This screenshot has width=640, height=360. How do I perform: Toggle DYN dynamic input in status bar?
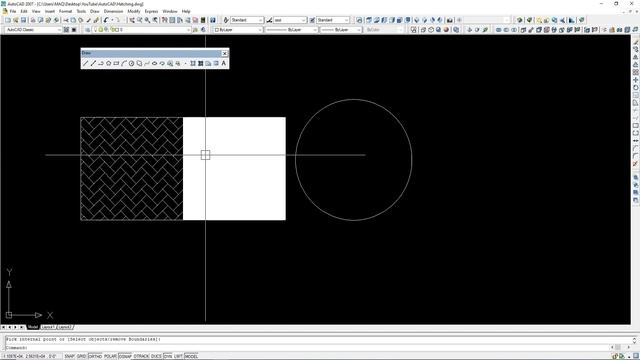pos(168,356)
